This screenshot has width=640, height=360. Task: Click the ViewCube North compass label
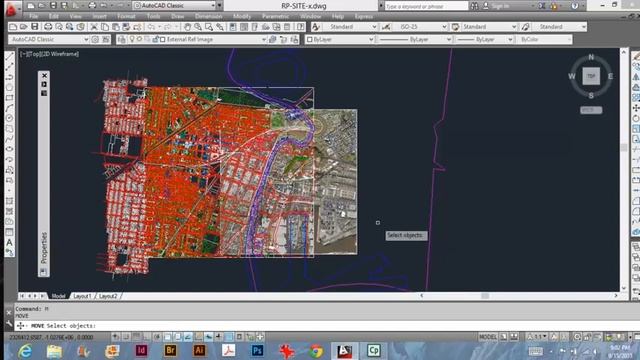[591, 57]
